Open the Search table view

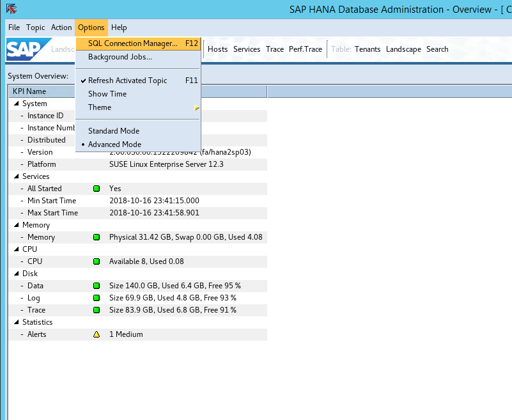[437, 49]
